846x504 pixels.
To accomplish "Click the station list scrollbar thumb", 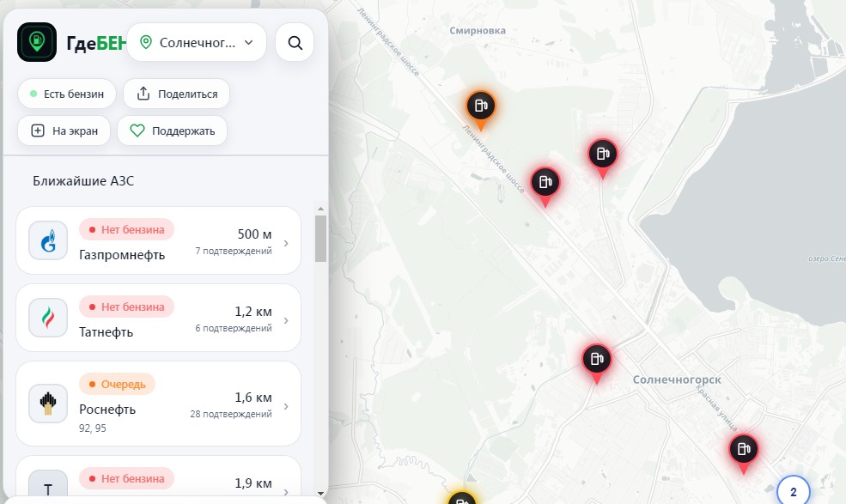I will pyautogui.click(x=320, y=239).
